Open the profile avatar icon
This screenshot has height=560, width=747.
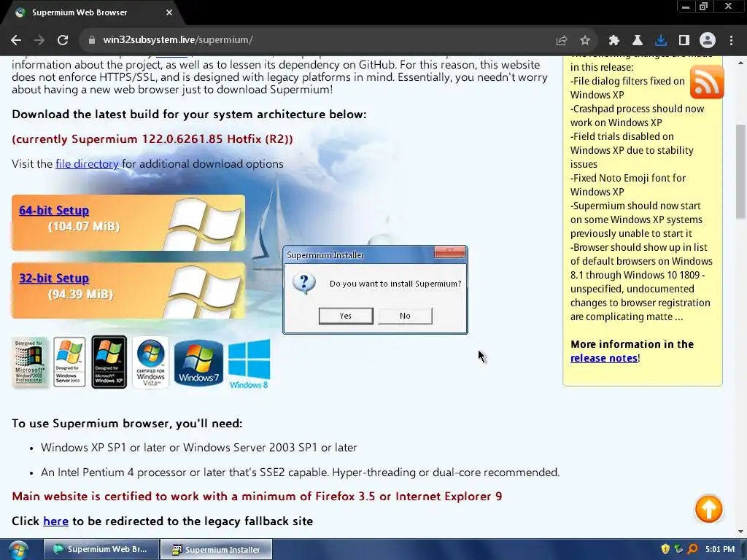click(708, 41)
